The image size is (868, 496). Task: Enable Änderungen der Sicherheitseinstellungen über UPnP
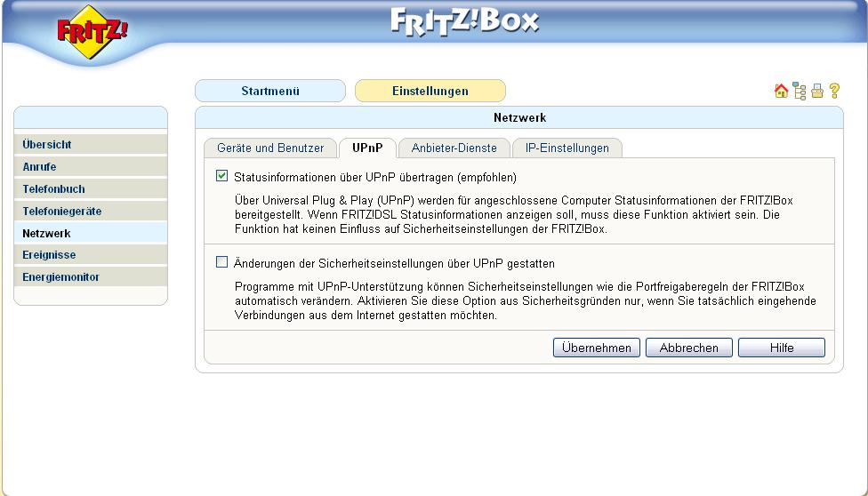222,262
